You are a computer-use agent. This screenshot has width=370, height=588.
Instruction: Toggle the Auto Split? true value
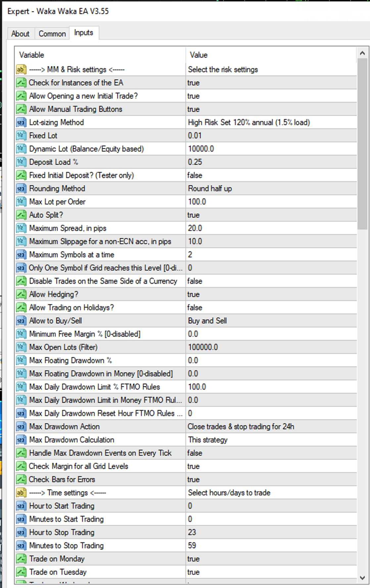(271, 215)
